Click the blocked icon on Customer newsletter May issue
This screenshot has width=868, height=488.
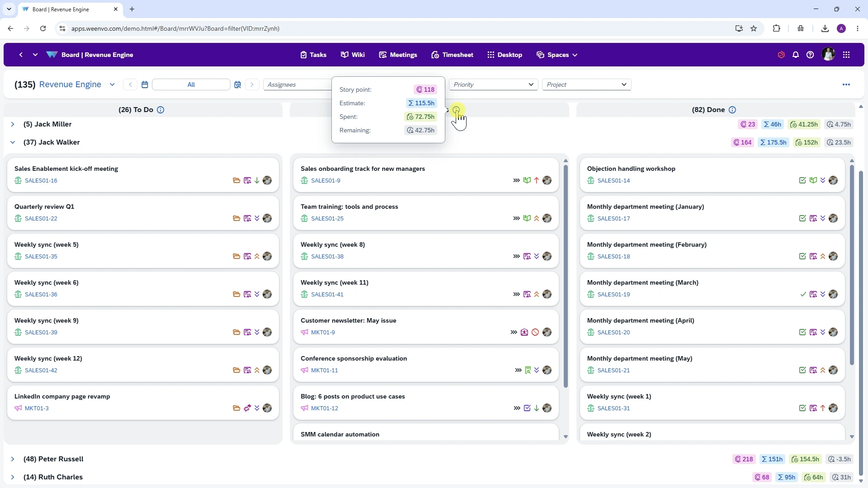tap(535, 332)
